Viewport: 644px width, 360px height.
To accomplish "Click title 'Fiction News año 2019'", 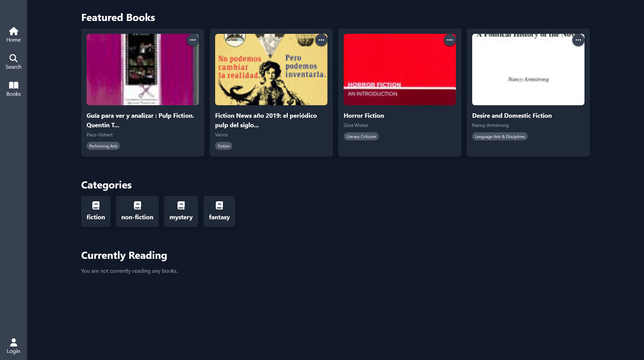I will point(266,120).
